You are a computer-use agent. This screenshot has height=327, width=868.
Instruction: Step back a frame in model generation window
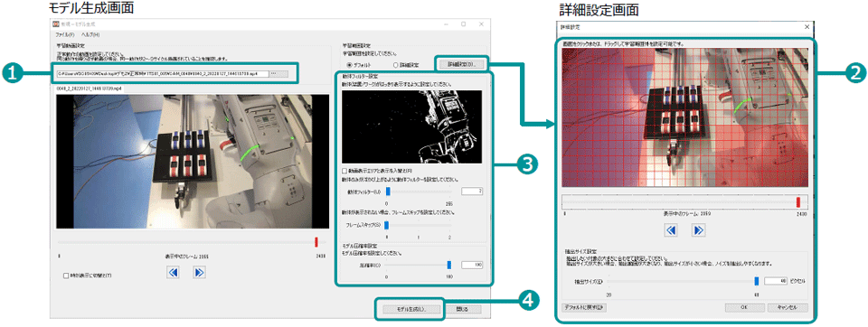[174, 272]
